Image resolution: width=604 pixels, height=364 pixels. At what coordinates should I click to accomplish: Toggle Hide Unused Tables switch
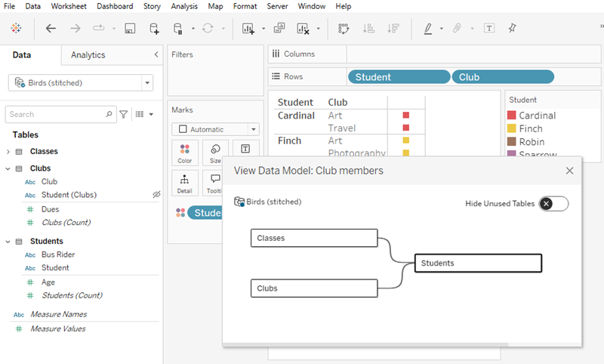pos(553,203)
